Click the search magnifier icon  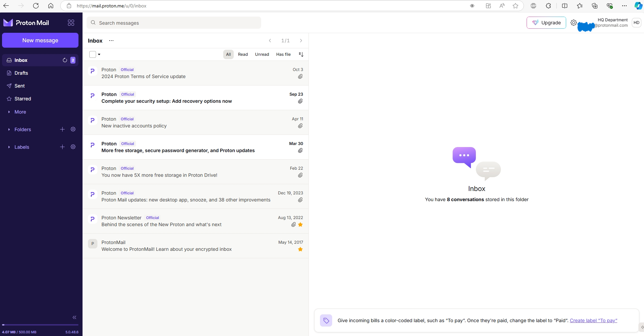[93, 23]
